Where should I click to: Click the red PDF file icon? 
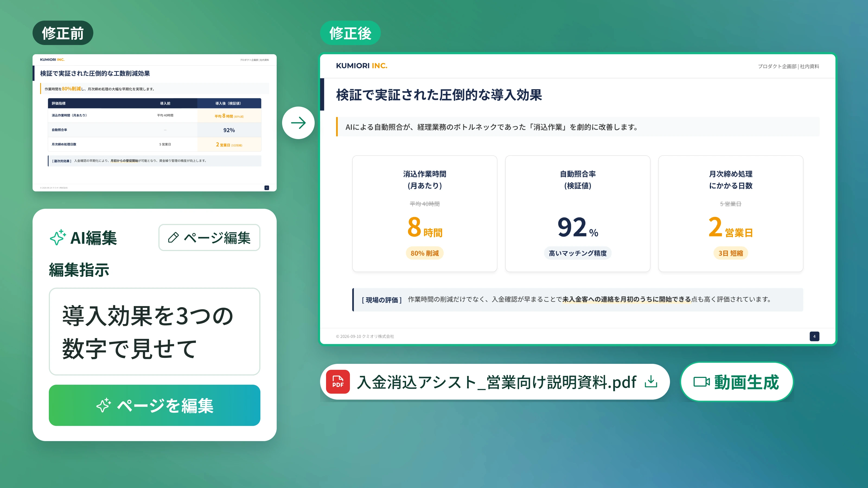tap(338, 381)
